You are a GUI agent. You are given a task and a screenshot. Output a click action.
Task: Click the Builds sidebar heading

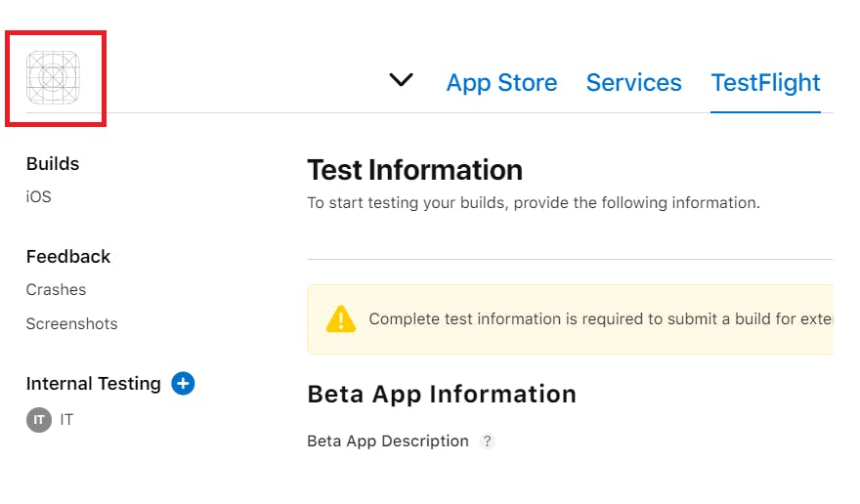(x=53, y=164)
